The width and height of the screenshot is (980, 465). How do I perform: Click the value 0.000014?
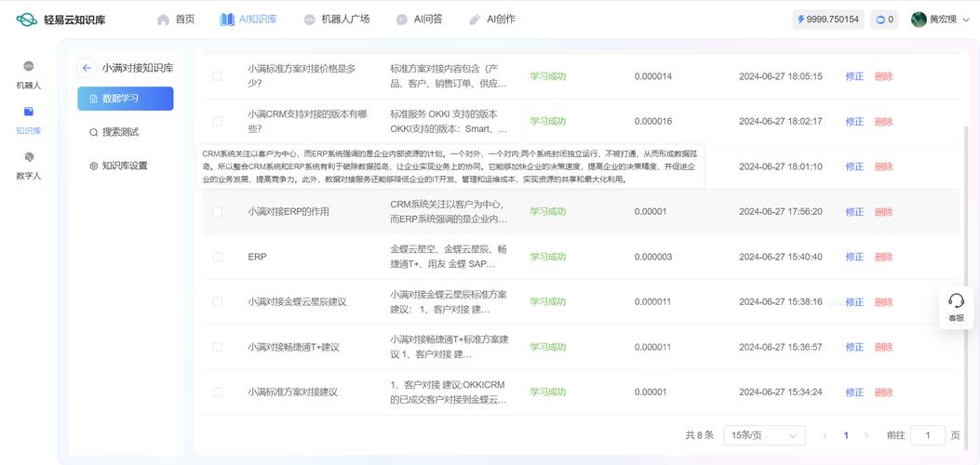tap(653, 76)
